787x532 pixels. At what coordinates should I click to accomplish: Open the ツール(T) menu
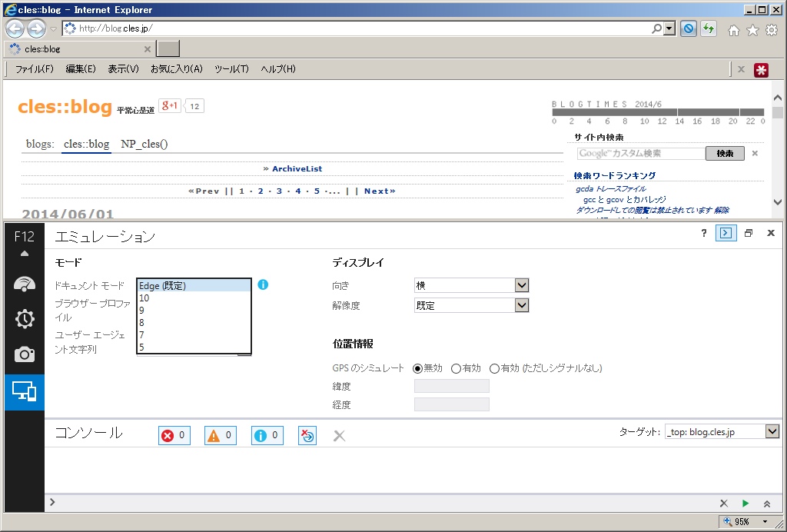[231, 69]
